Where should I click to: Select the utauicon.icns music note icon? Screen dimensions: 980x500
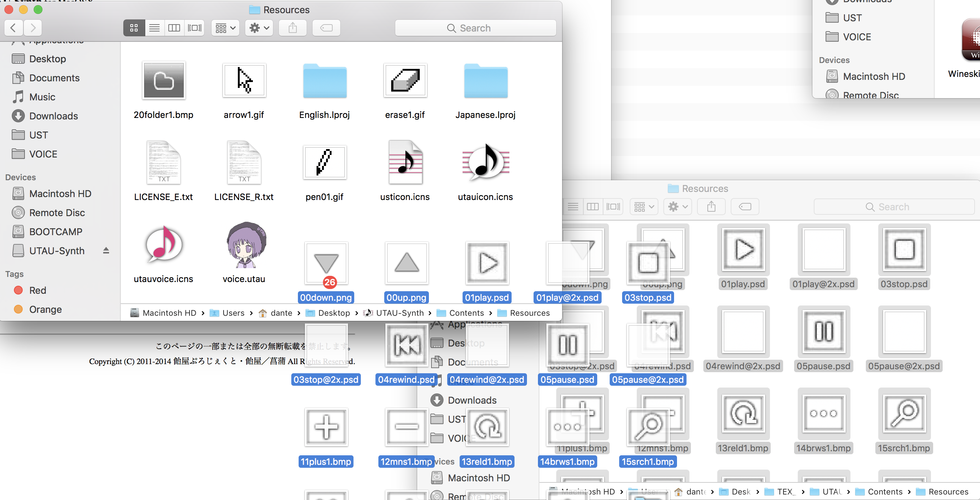(x=486, y=163)
